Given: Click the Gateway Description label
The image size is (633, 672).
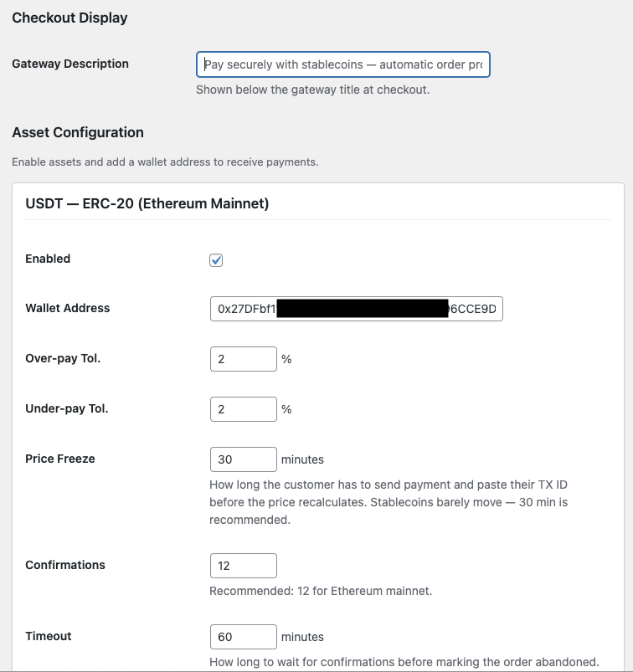Looking at the screenshot, I should click(x=70, y=64).
